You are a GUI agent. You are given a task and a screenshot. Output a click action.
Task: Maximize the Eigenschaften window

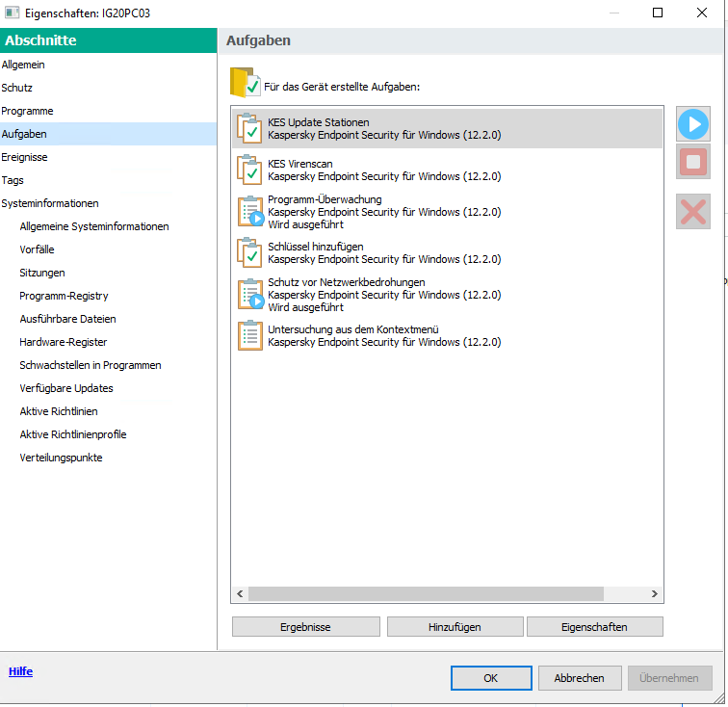pos(658,13)
